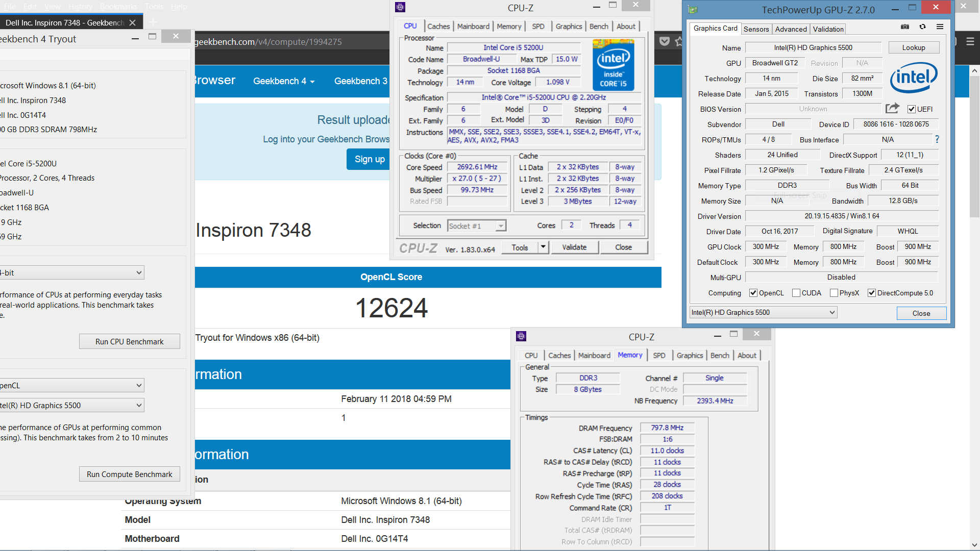Click the Validate button in CPU-Z
980x551 pixels.
pos(574,247)
